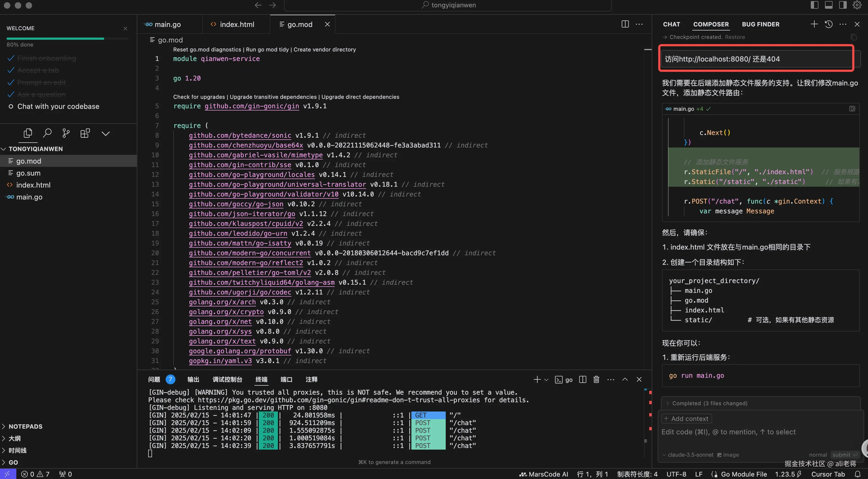Start new composer with plus icon

pyautogui.click(x=814, y=24)
